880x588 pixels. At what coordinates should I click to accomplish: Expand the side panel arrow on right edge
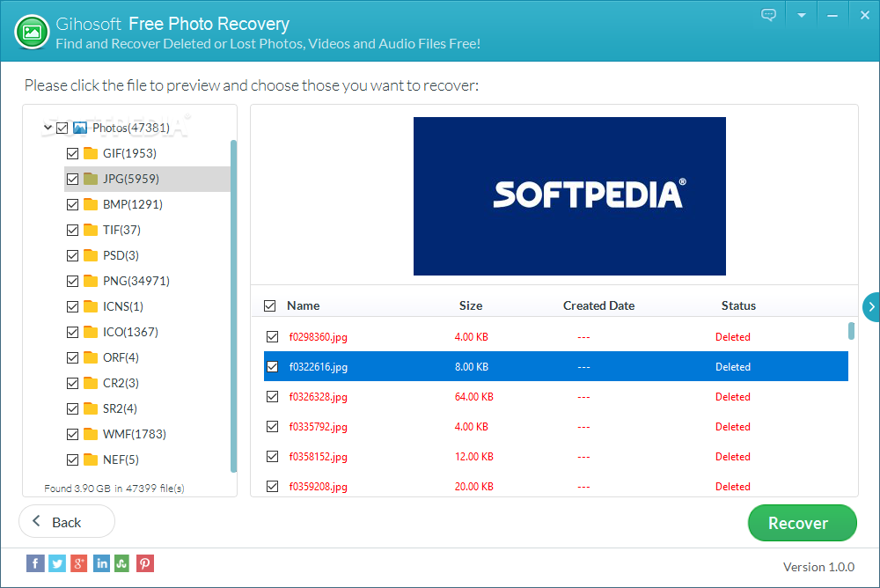(871, 306)
